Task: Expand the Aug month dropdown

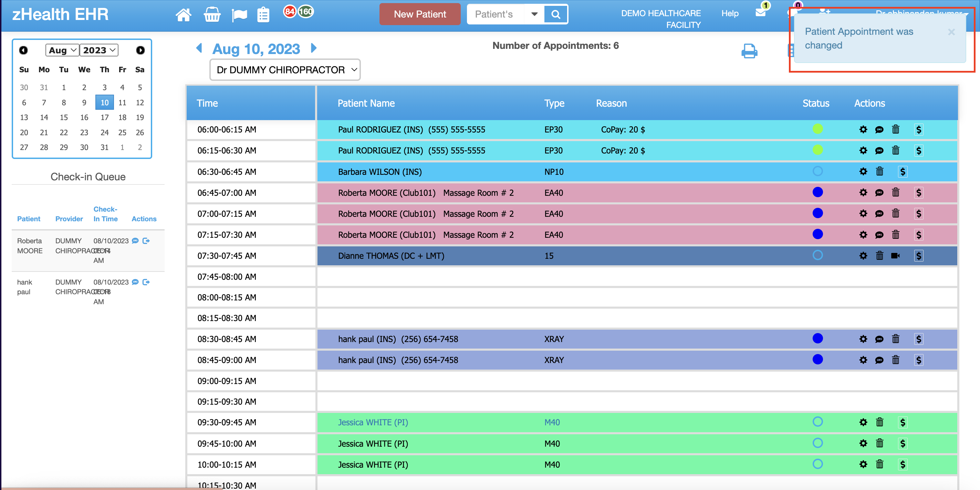Action: (62, 50)
